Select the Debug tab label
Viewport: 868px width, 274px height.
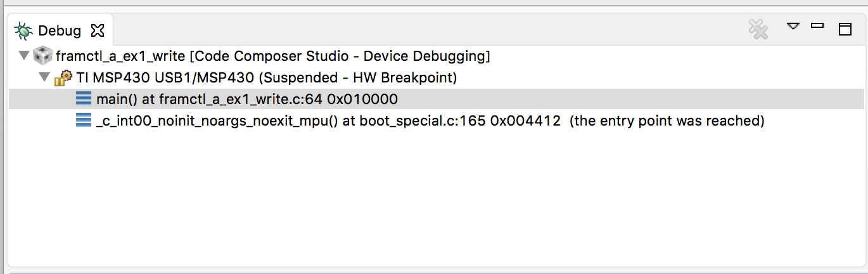(x=60, y=30)
